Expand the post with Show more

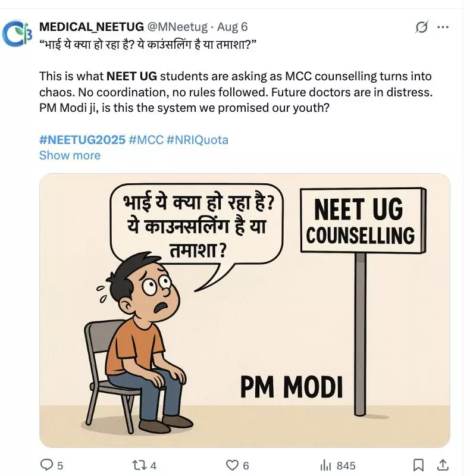(70, 155)
